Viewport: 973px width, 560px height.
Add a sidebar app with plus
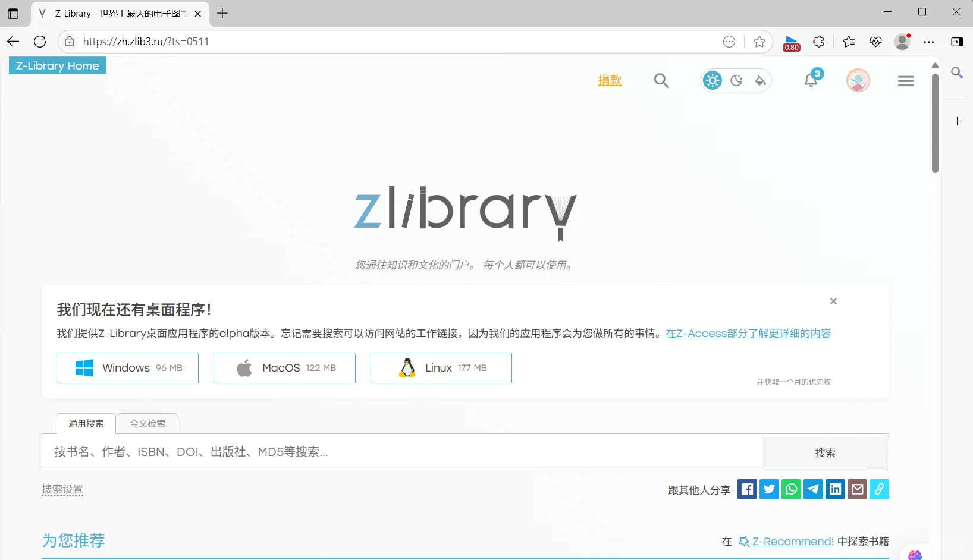957,121
